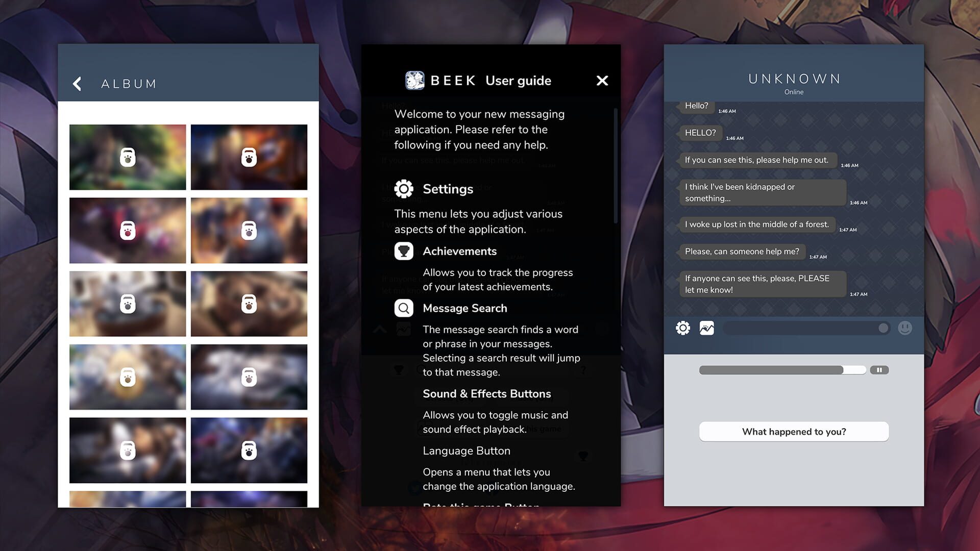
Task: Switch to the ALBUM screen title
Action: (128, 84)
